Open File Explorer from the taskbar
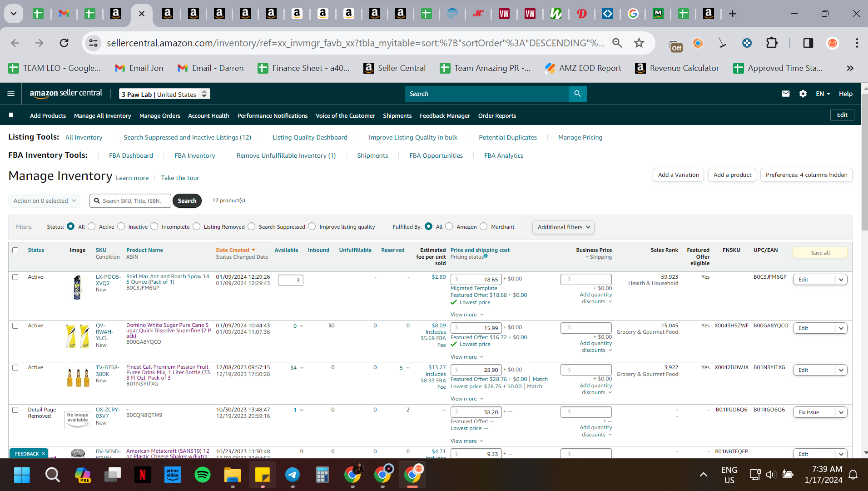This screenshot has width=868, height=491. point(232,475)
